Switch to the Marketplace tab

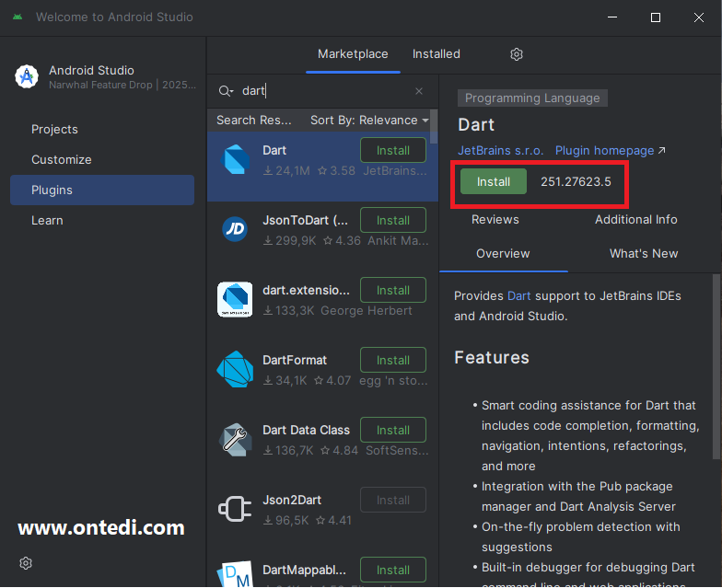pyautogui.click(x=353, y=54)
